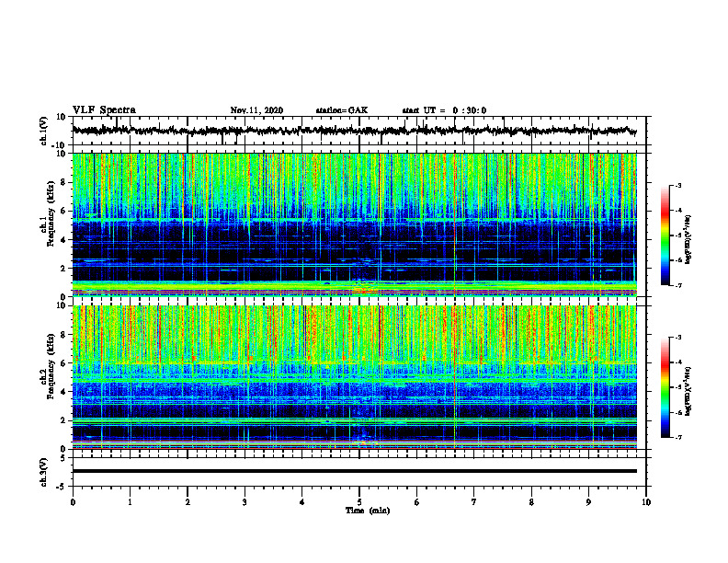
Task: Click the date text "Nov.11, 2020"
Action: pyautogui.click(x=256, y=110)
